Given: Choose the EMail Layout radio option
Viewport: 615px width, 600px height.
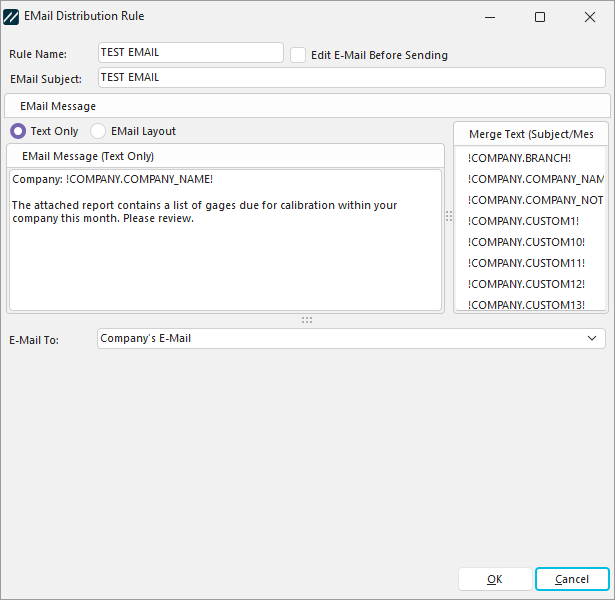Looking at the screenshot, I should [98, 131].
